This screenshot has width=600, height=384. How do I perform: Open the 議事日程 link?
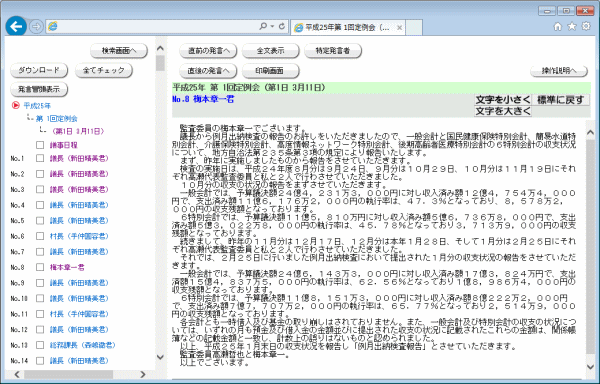(x=64, y=145)
